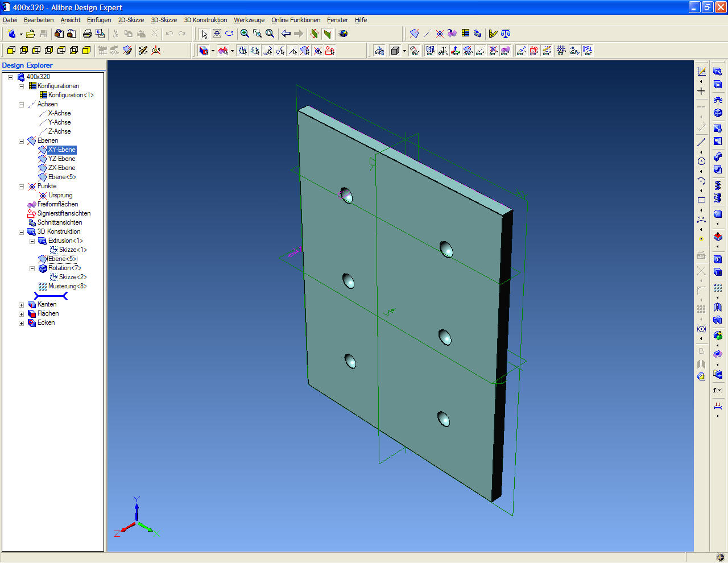The image size is (728, 563).
Task: Click Konfiguration<1> entry
Action: point(71,95)
